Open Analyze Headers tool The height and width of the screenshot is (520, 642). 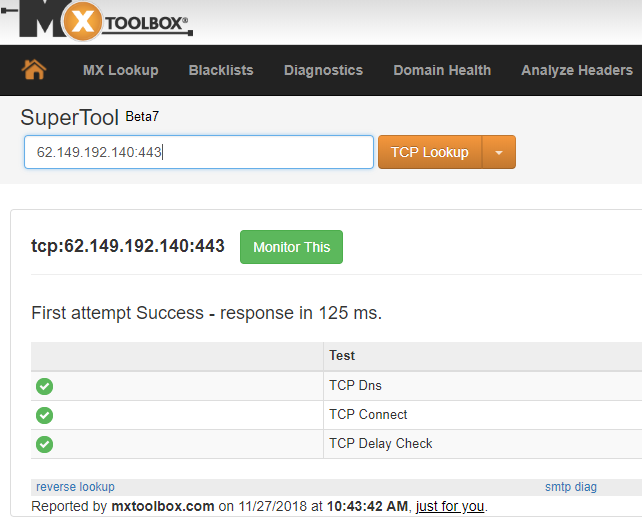coord(577,70)
